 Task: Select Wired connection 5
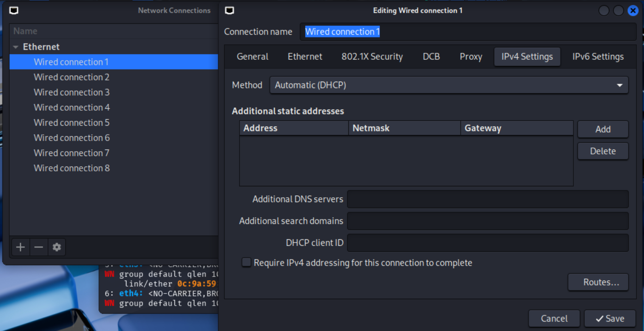(x=114, y=122)
